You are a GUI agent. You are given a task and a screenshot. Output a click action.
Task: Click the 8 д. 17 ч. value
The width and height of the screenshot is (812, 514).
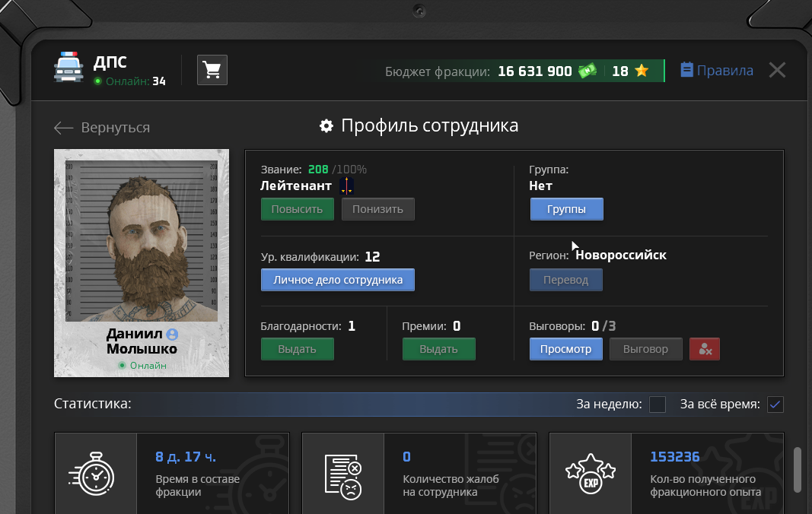coord(186,457)
